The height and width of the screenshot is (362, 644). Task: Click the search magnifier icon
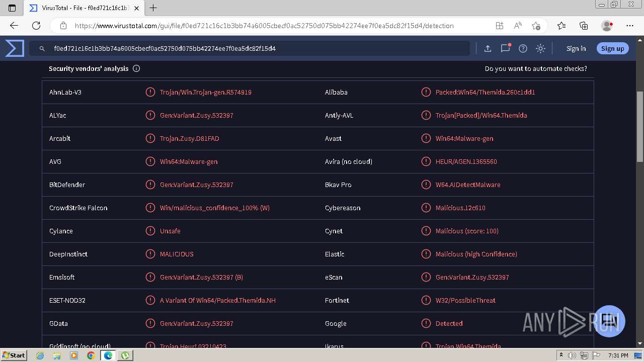(42, 49)
